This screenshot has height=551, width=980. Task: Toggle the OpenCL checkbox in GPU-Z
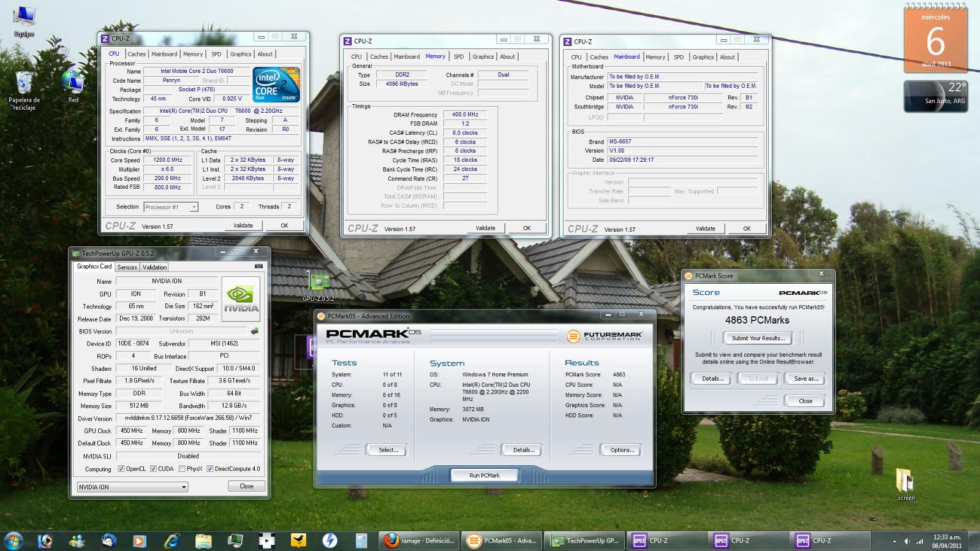pyautogui.click(x=121, y=469)
